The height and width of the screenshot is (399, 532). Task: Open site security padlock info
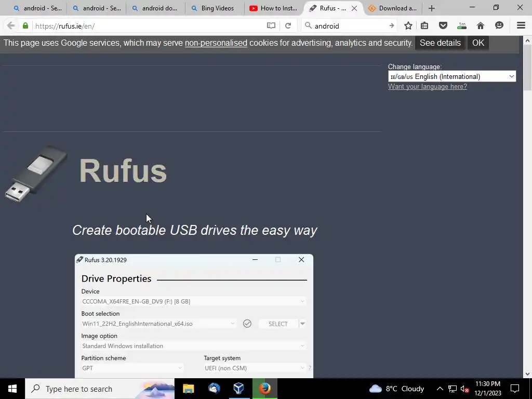coord(25,26)
